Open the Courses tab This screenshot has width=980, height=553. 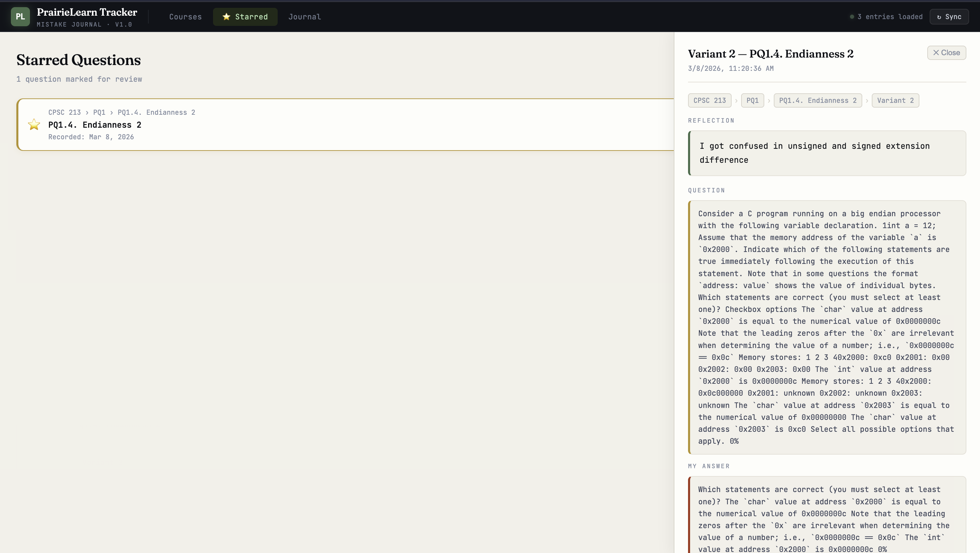pos(185,17)
